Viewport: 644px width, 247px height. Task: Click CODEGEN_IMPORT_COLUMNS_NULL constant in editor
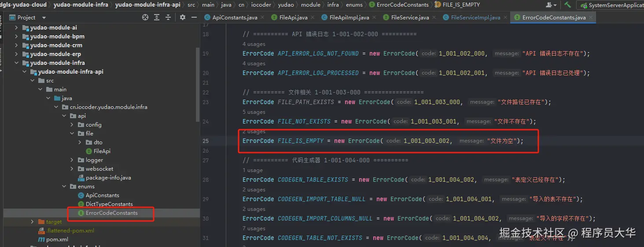coord(325,218)
